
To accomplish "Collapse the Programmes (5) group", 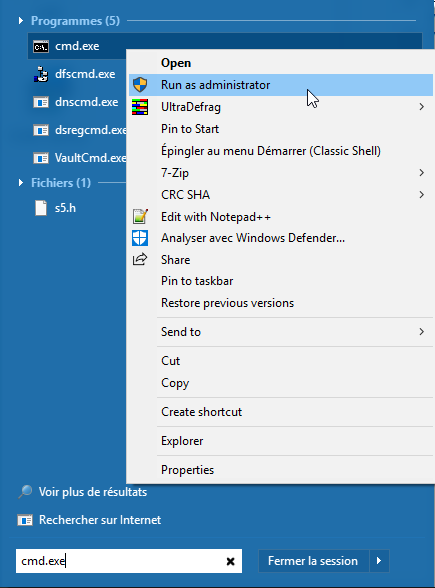I will click(21, 21).
